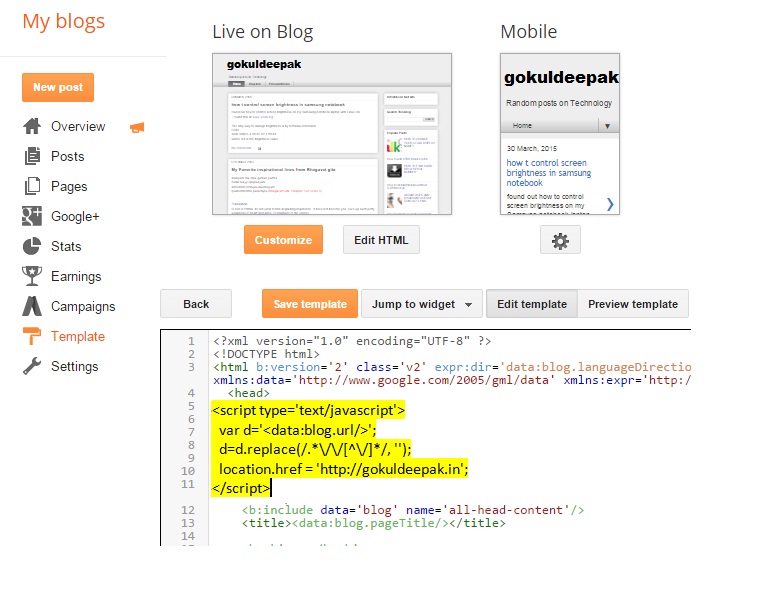
Task: Click the New post button
Action: pyautogui.click(x=58, y=88)
